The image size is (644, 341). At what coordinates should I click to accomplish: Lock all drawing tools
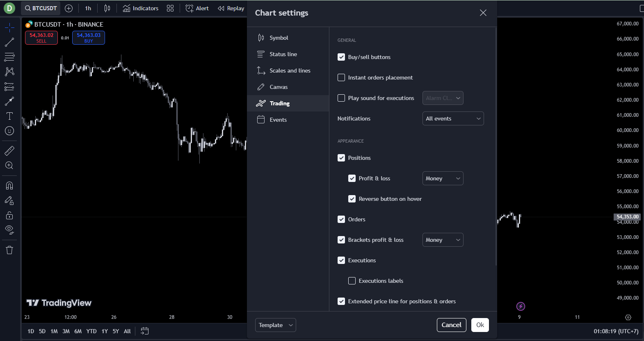click(x=9, y=215)
